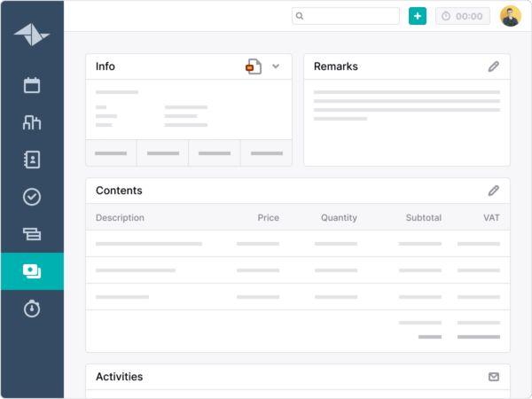Click the envelope icon in Activities
Screen dimensions: 532x399
(x=494, y=377)
